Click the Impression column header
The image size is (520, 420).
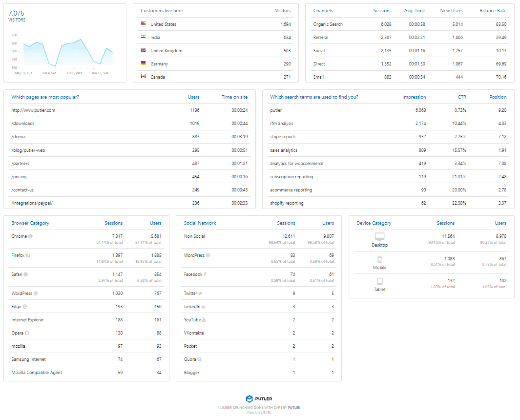pos(414,97)
